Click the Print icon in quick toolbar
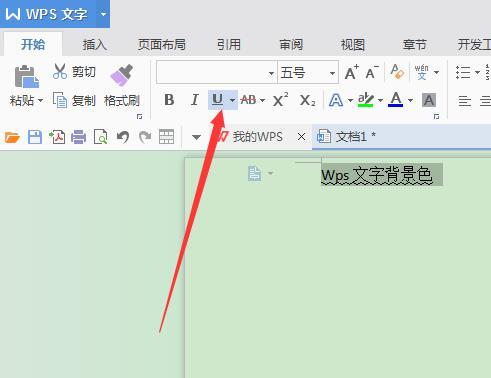This screenshot has width=491, height=378. [x=78, y=137]
